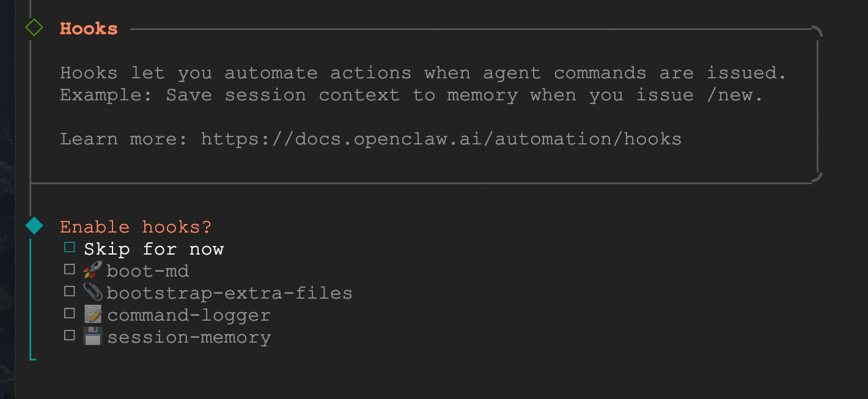This screenshot has width=868, height=399.
Task: Click the memo pencil icon for command-logger
Action: (x=92, y=315)
